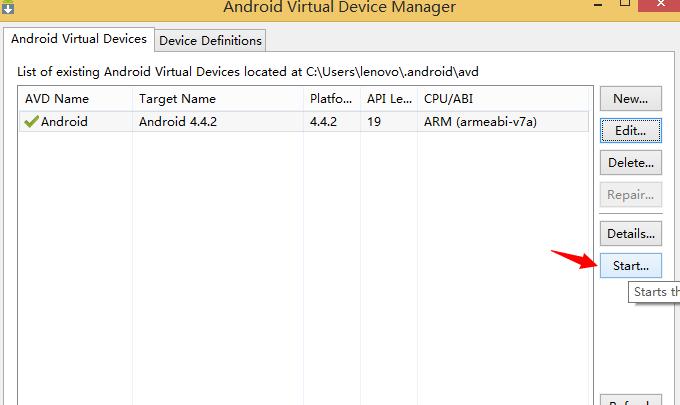
Task: Open the Details... for the selected AVD
Action: pyautogui.click(x=631, y=234)
